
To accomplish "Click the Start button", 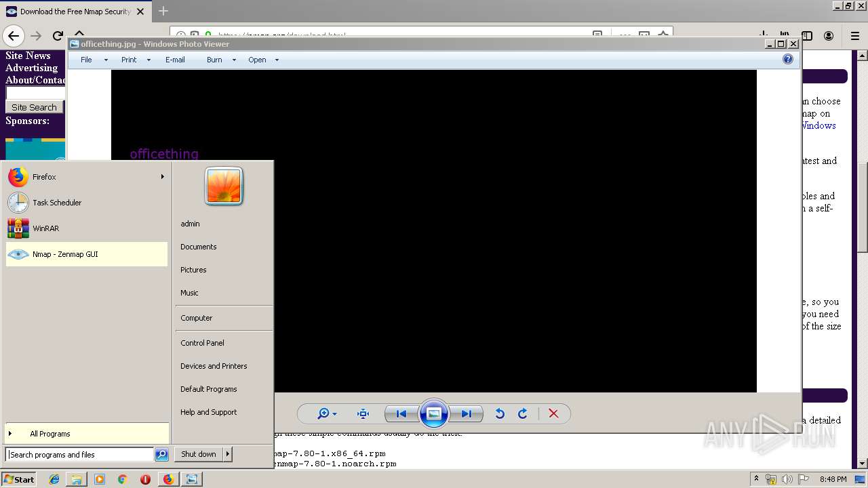I will [x=18, y=479].
